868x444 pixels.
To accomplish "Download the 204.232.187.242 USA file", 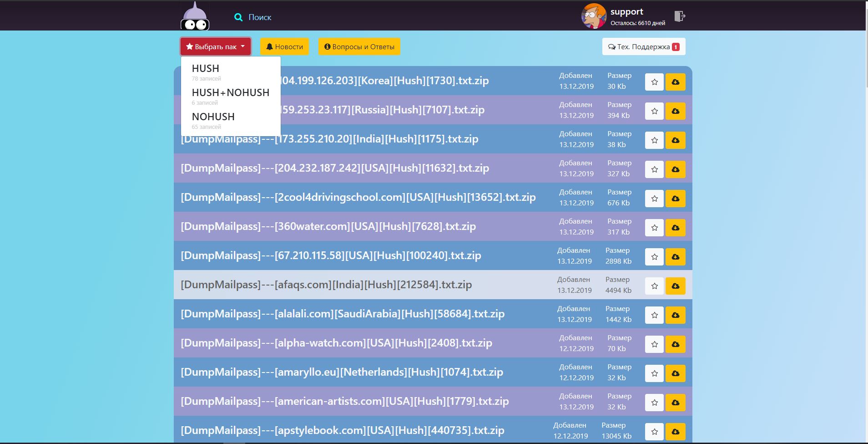I will pyautogui.click(x=675, y=169).
